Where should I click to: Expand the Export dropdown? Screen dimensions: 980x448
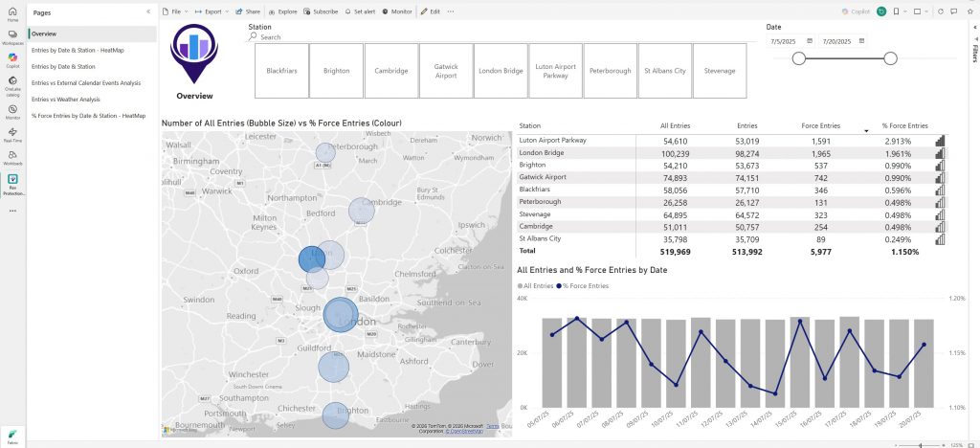pos(212,11)
